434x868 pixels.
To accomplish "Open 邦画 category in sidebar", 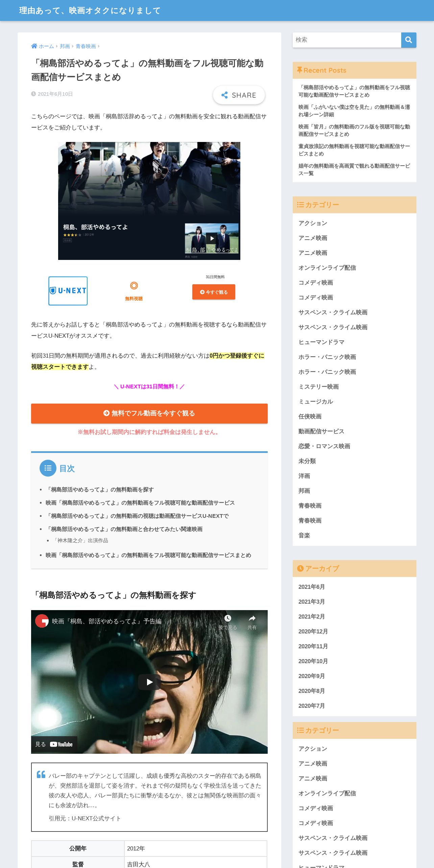I will point(304,491).
